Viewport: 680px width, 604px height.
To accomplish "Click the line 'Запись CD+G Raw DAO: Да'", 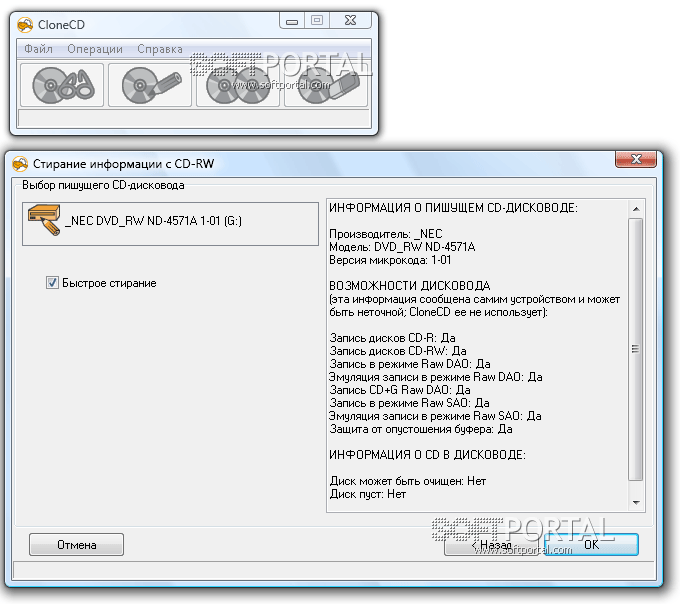I will pos(400,390).
